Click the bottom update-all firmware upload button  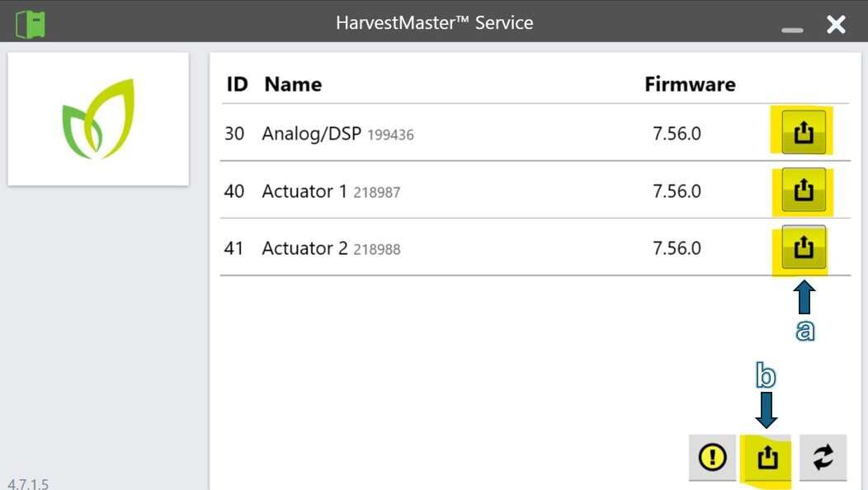click(767, 457)
